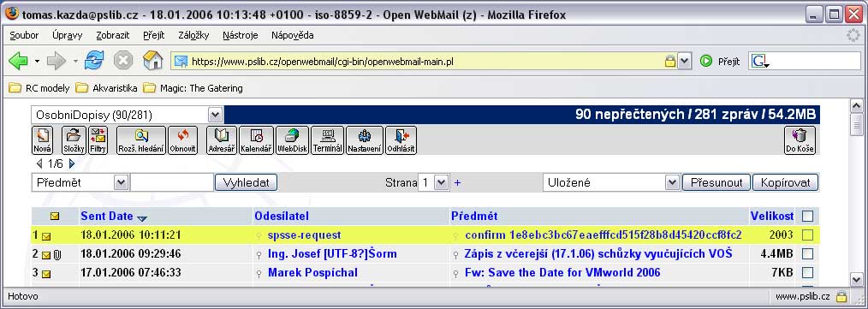Screen dimensions: 868x309
Task: Open Rozš. hledání advanced search
Action: click(141, 140)
